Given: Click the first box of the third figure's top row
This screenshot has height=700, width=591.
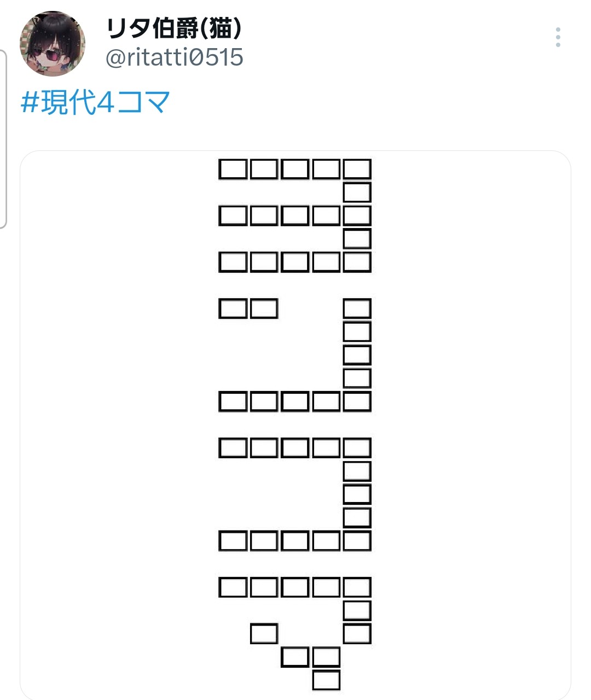Looking at the screenshot, I should click(x=233, y=448).
